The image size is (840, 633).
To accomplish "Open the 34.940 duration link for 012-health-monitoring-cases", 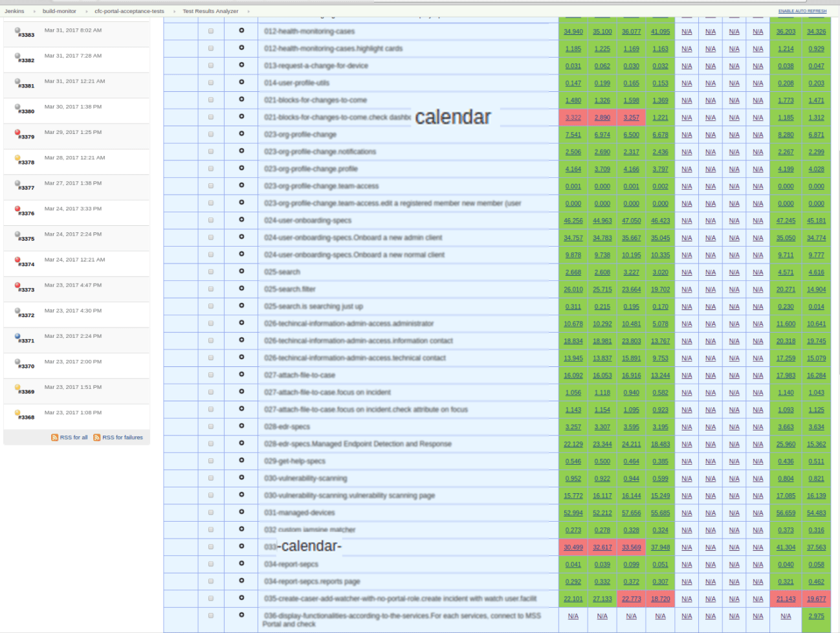I will [573, 32].
